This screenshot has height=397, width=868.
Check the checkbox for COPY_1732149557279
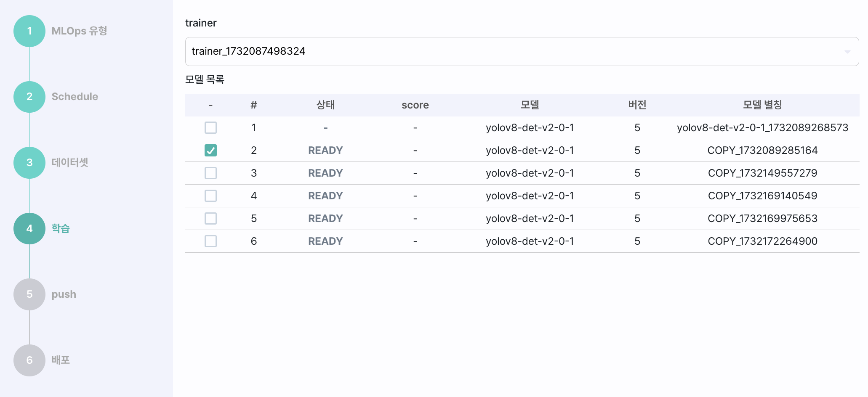click(210, 173)
